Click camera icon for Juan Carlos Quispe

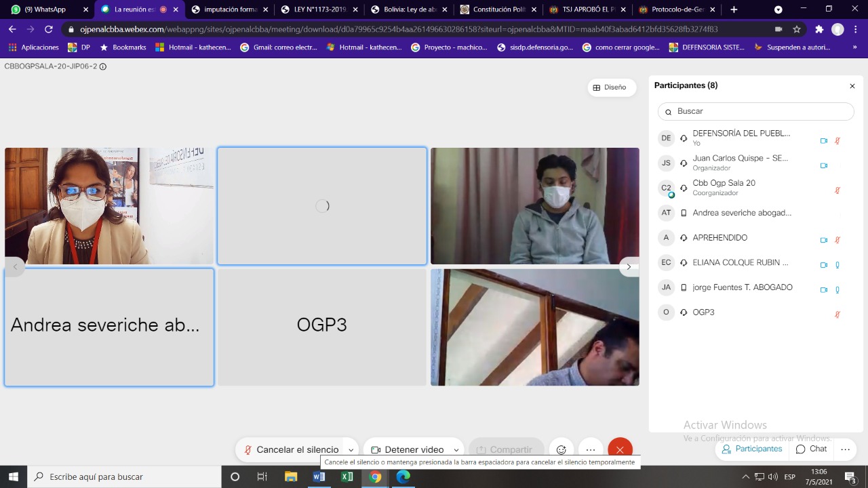[x=824, y=165]
